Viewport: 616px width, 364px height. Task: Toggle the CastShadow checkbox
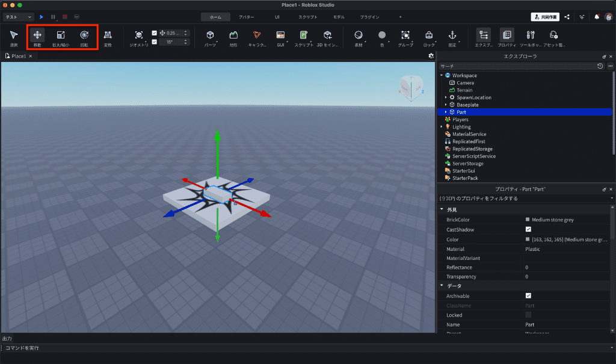528,229
